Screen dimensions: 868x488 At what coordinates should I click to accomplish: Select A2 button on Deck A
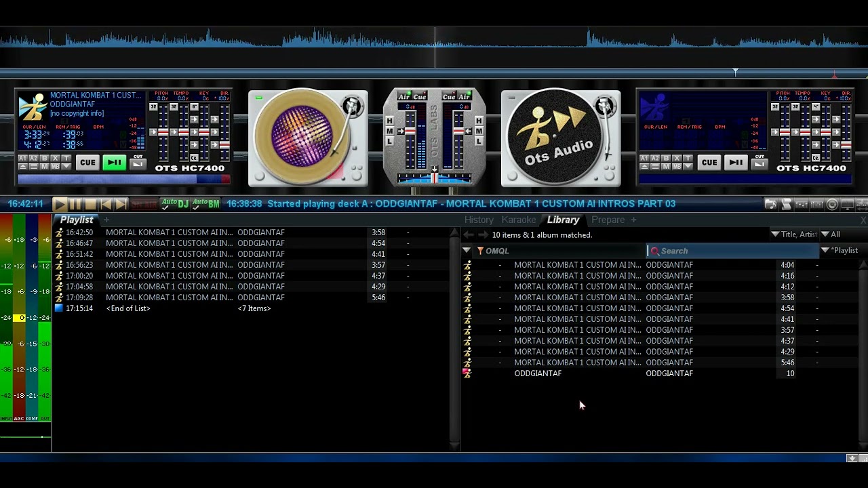(x=34, y=158)
